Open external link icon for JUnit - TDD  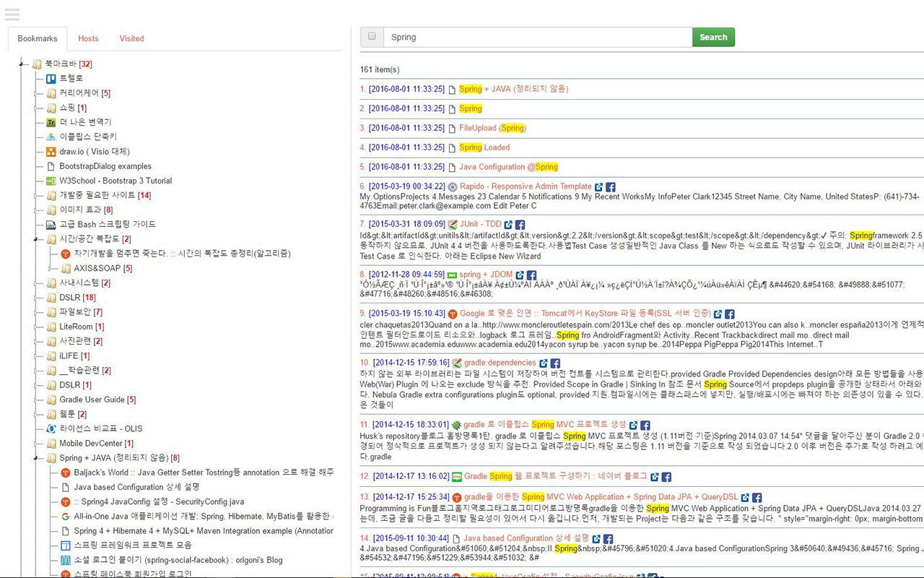coord(507,225)
